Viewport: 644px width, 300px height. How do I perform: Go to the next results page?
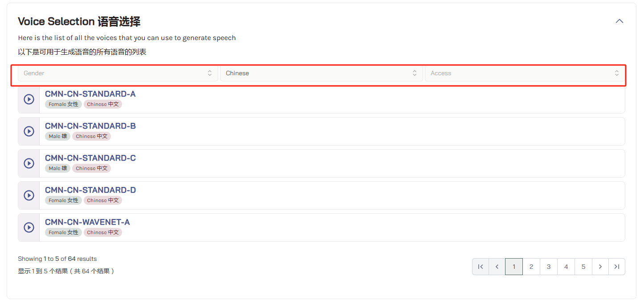click(x=600, y=267)
